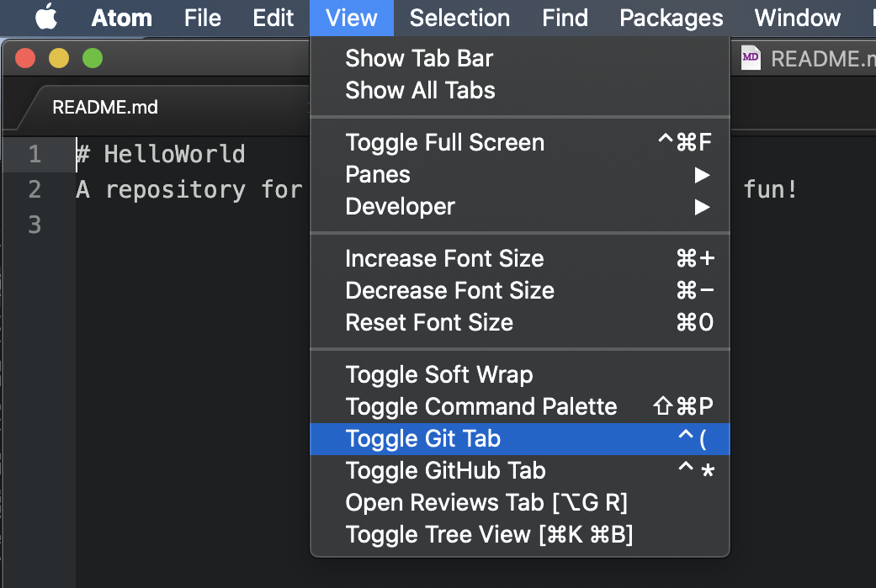This screenshot has height=588, width=876.
Task: Toggle Full Screen from View menu
Action: click(444, 143)
